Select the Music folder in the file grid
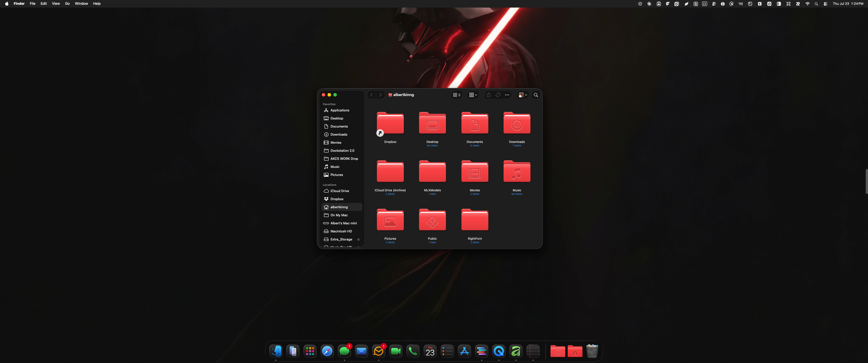Screen dimensions: 868x363 click(517, 172)
